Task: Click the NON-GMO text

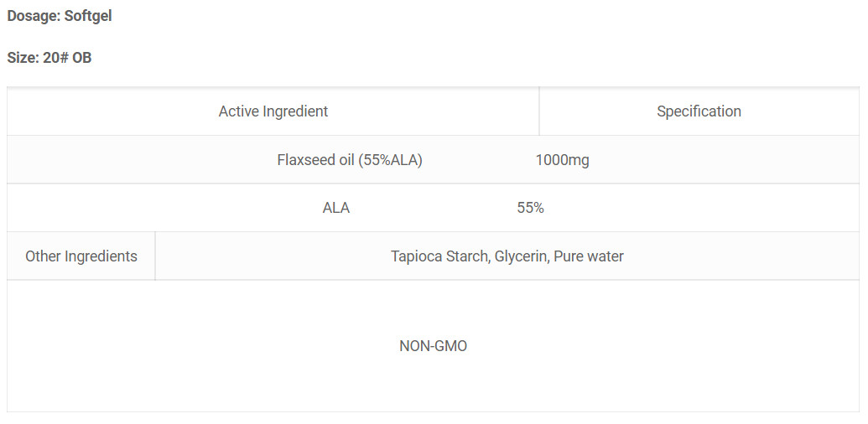Action: 433,346
